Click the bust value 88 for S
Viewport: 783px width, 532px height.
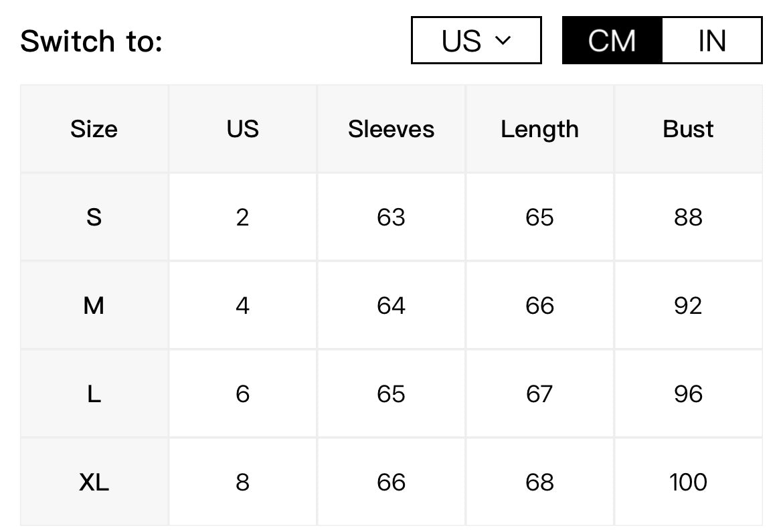click(688, 217)
